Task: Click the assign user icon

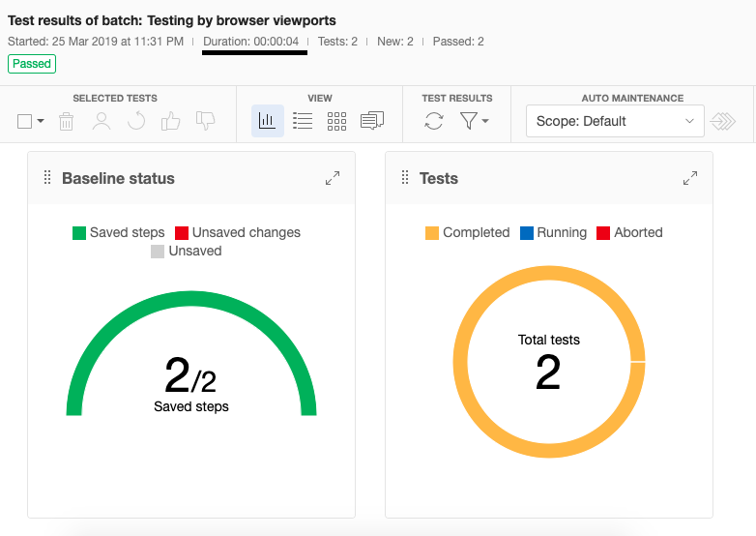Action: coord(102,121)
